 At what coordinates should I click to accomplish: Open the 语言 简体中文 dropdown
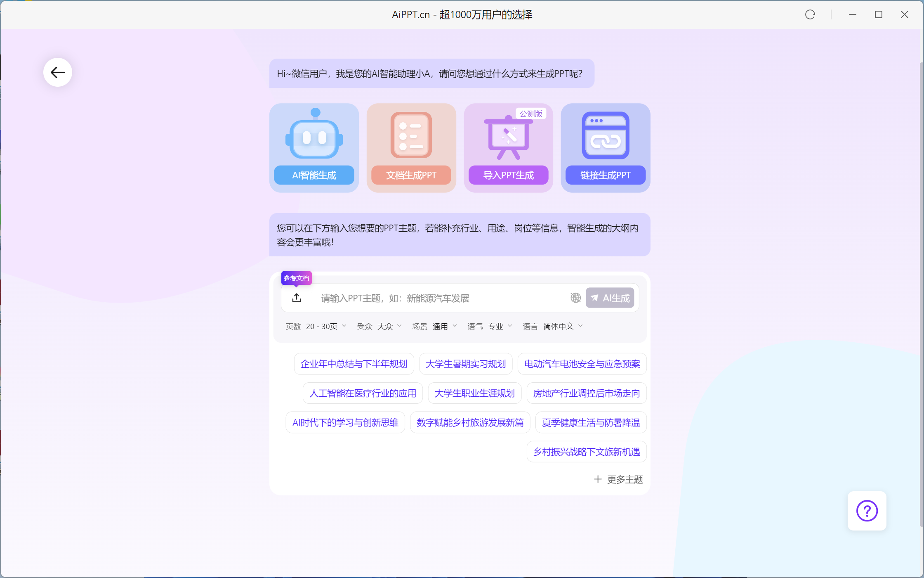553,327
